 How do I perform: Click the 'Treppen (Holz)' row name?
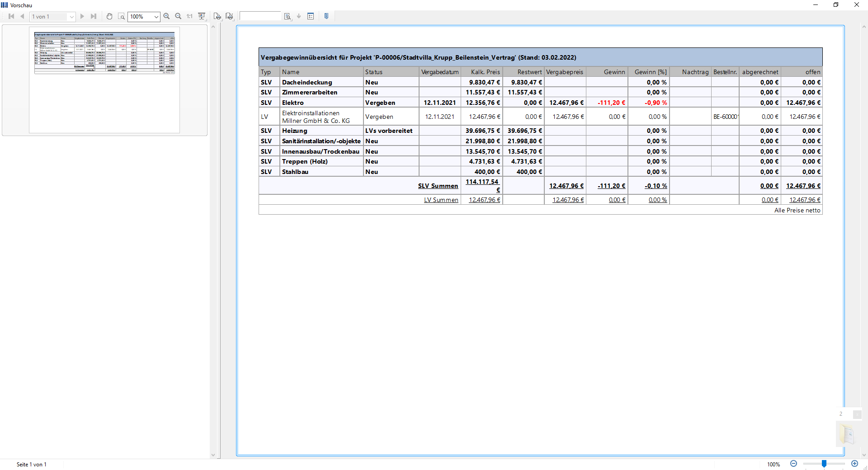(305, 161)
